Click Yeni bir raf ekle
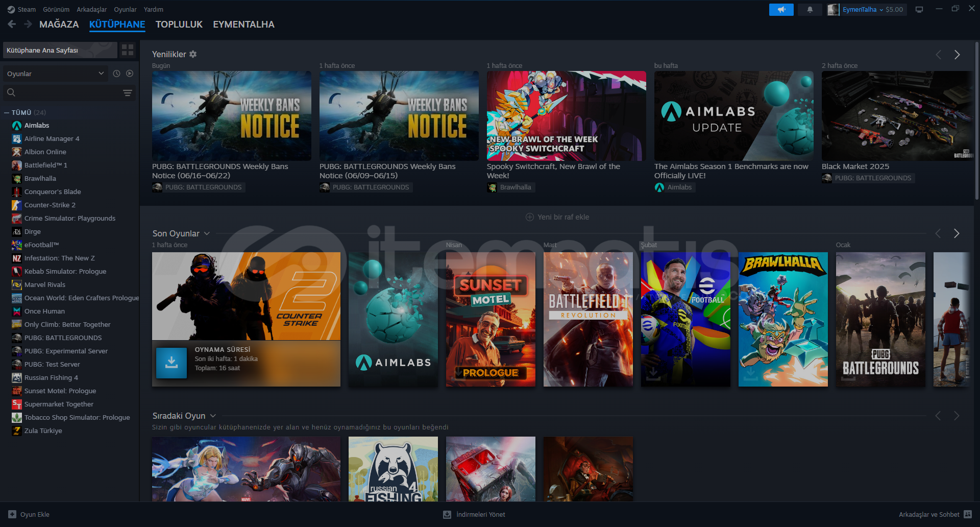Viewport: 980px width, 527px height. (x=557, y=217)
